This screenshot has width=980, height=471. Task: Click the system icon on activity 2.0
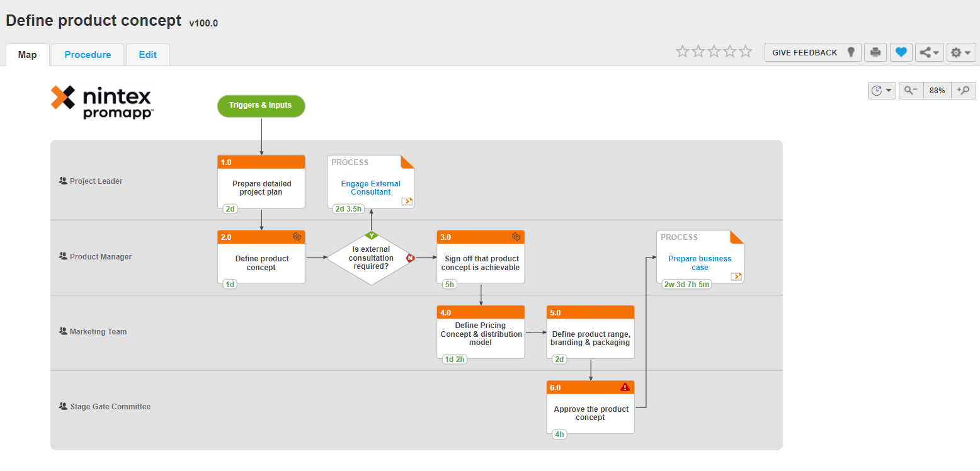coord(297,237)
